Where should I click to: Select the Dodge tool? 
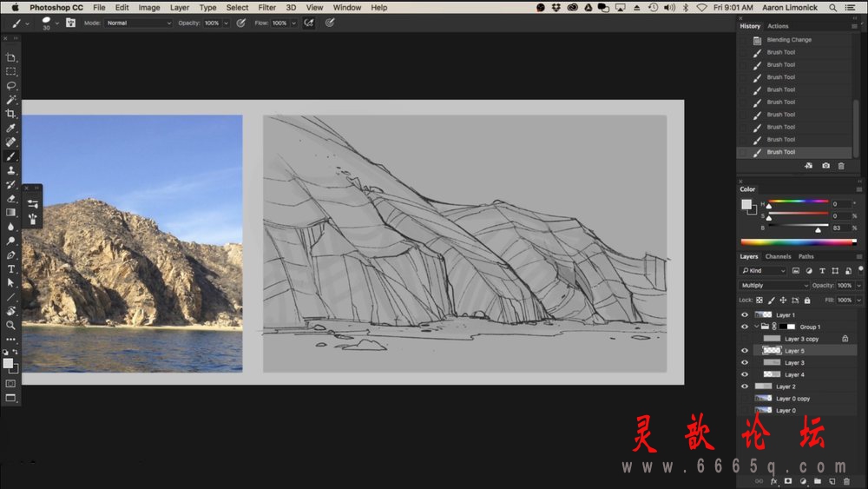click(10, 241)
